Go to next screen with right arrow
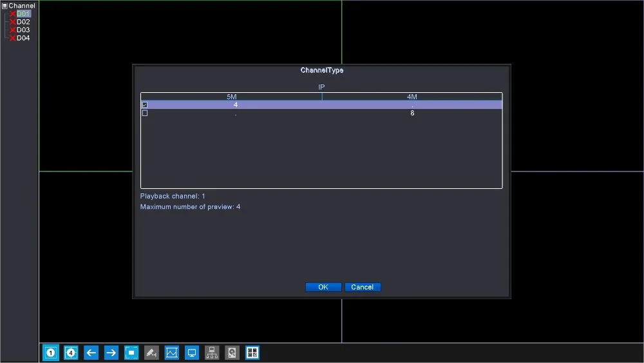This screenshot has width=644, height=363. (x=111, y=353)
